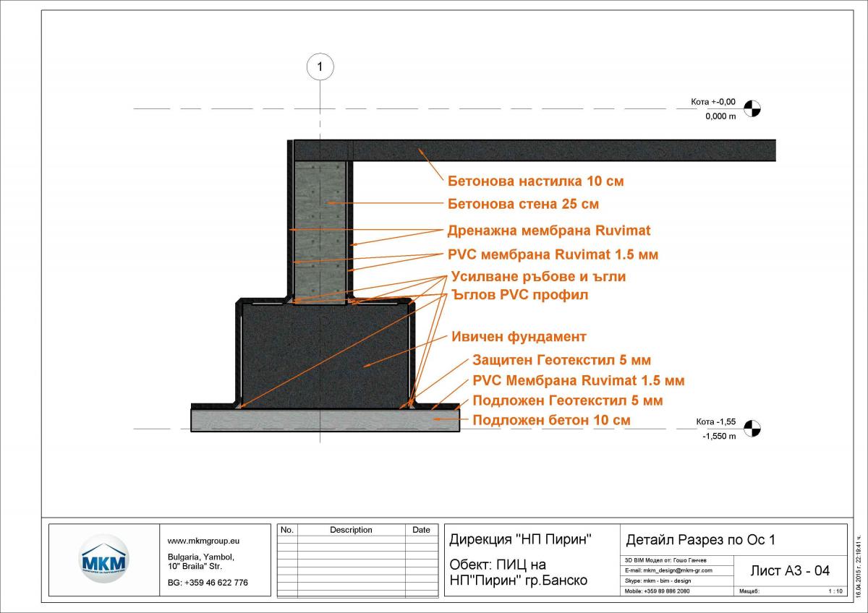Click the PVC мембрана Ruvimat 1.5 мм label

(x=553, y=255)
